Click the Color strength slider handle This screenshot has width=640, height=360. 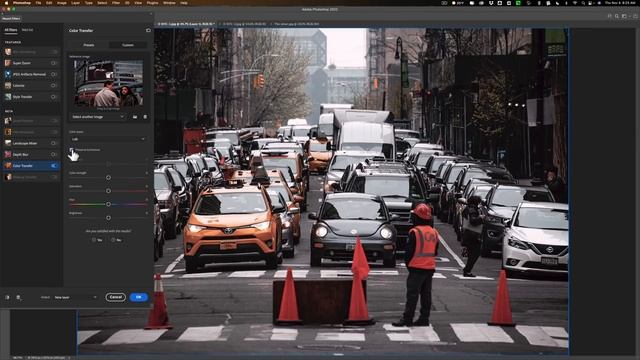pyautogui.click(x=108, y=178)
